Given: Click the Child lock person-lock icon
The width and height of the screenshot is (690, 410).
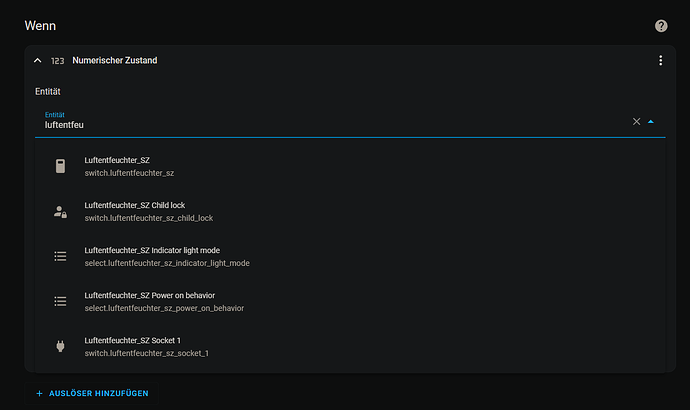Looking at the screenshot, I should pos(60,212).
